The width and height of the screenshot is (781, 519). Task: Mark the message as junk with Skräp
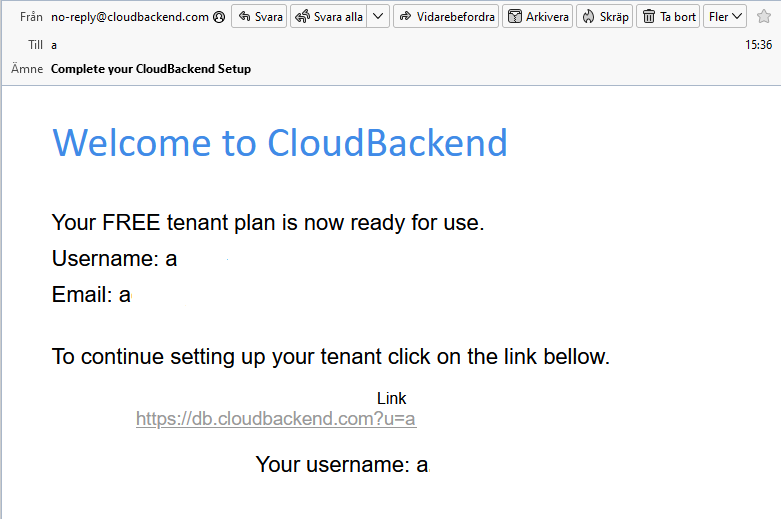click(x=604, y=16)
